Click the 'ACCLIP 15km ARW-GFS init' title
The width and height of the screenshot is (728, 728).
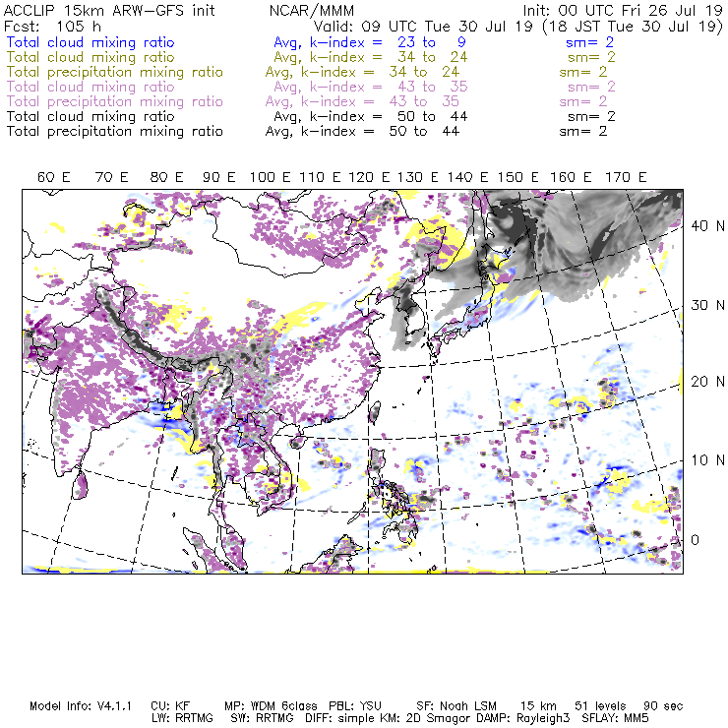tap(109, 11)
